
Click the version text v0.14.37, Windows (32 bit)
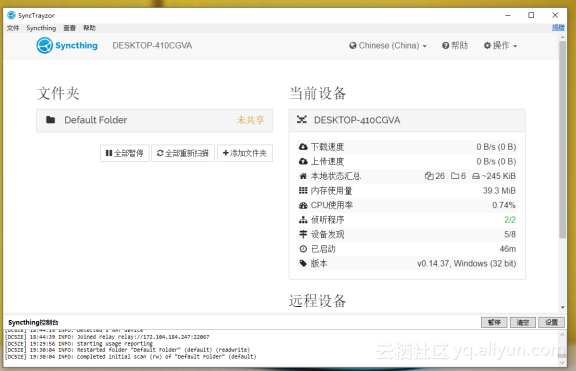click(467, 264)
